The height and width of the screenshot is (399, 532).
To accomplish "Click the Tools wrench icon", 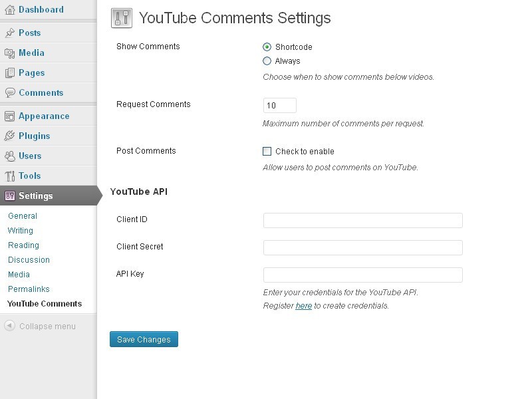I will (10, 176).
